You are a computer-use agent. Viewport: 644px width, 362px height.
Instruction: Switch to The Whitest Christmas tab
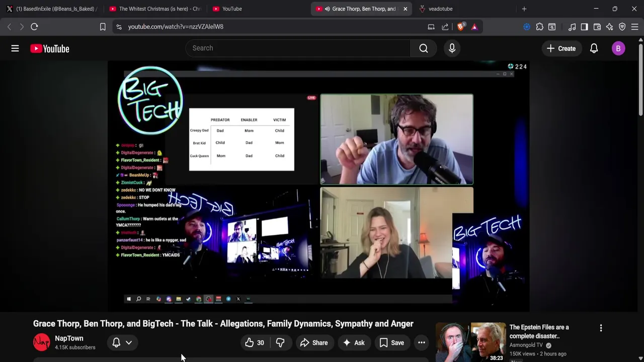(x=154, y=9)
